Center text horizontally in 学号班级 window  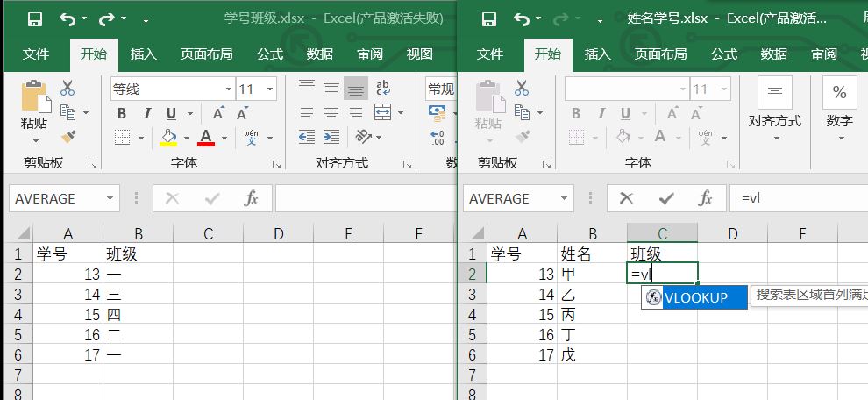tap(331, 113)
